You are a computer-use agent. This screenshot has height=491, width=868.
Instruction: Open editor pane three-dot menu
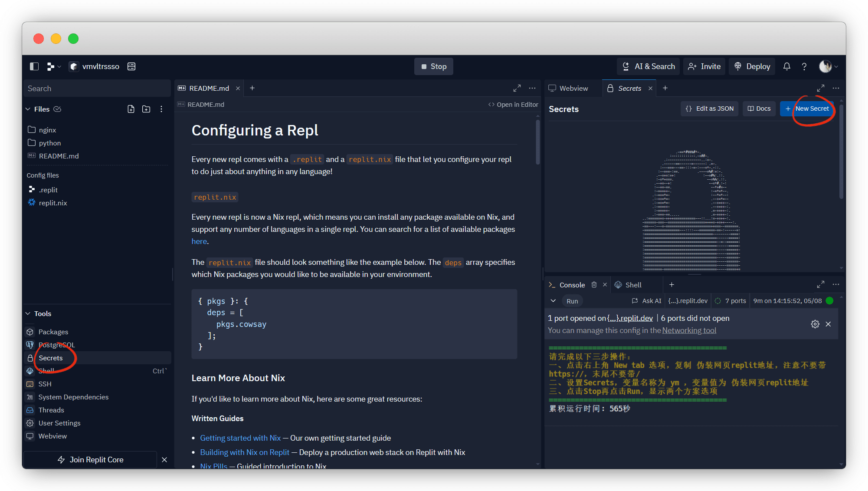pyautogui.click(x=532, y=88)
